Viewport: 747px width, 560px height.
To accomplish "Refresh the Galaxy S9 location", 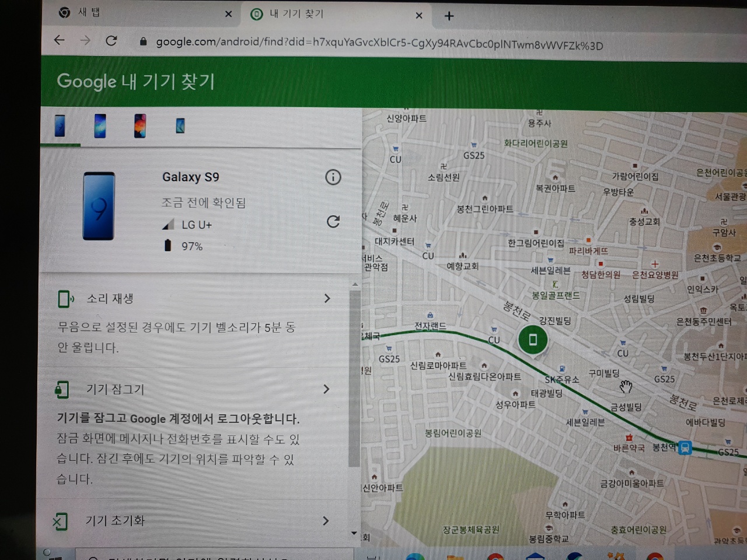I will (x=333, y=222).
